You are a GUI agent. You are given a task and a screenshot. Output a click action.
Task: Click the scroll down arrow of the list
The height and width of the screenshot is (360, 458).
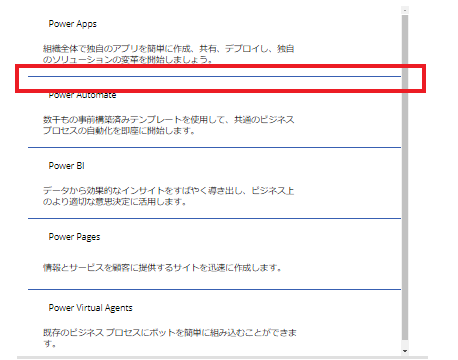405,351
